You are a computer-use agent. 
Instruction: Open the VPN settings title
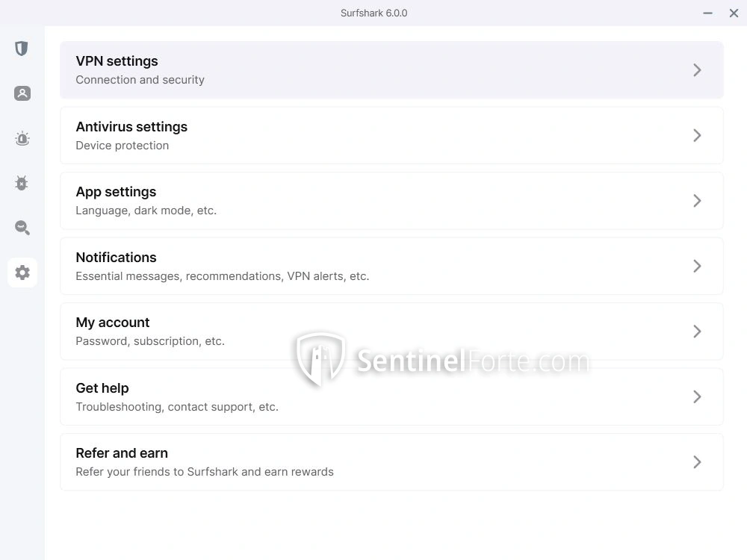tap(117, 61)
